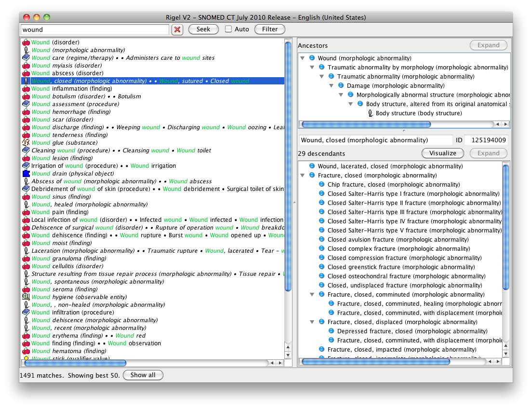Click descendants panel vertical scrollbar thumb

(505, 227)
